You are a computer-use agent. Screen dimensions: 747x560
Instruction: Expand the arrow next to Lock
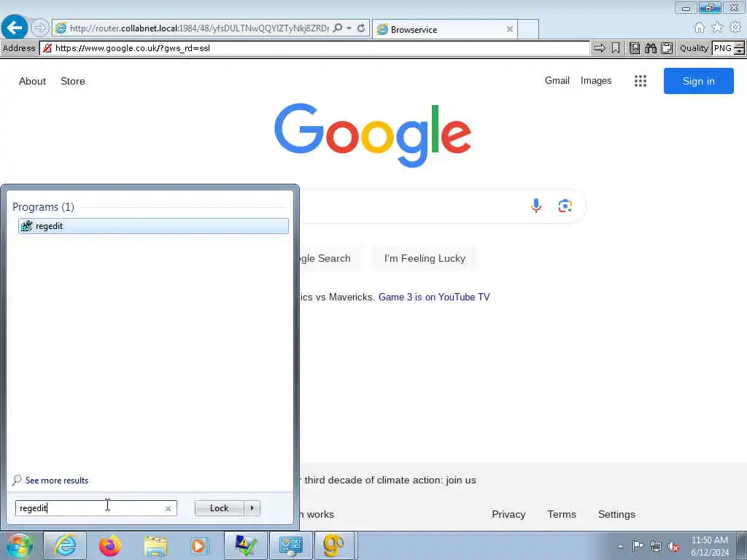point(252,508)
